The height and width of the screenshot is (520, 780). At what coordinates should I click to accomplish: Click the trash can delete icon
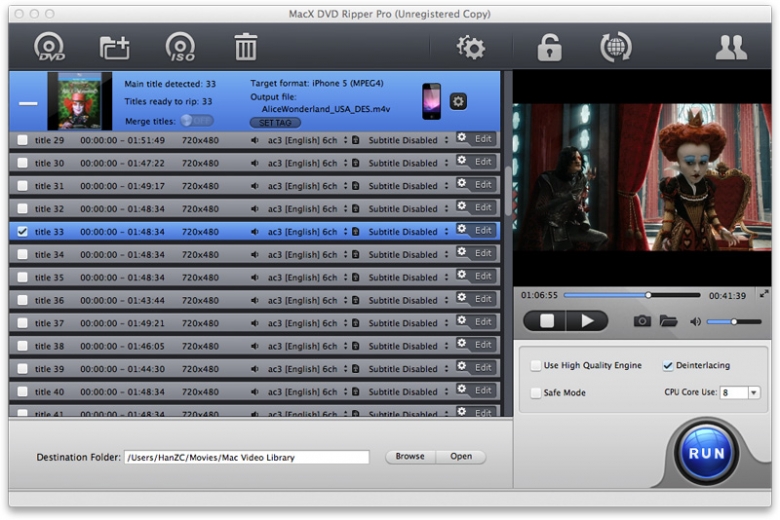245,47
